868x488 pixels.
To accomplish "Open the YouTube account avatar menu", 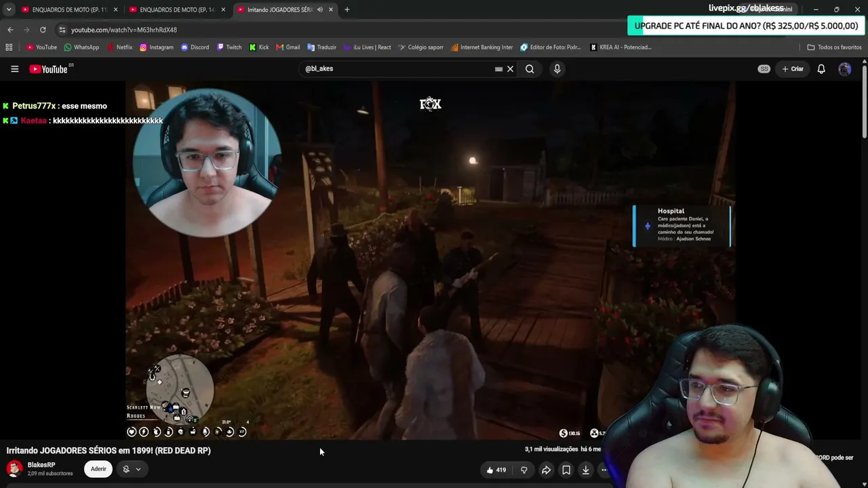I will point(845,68).
